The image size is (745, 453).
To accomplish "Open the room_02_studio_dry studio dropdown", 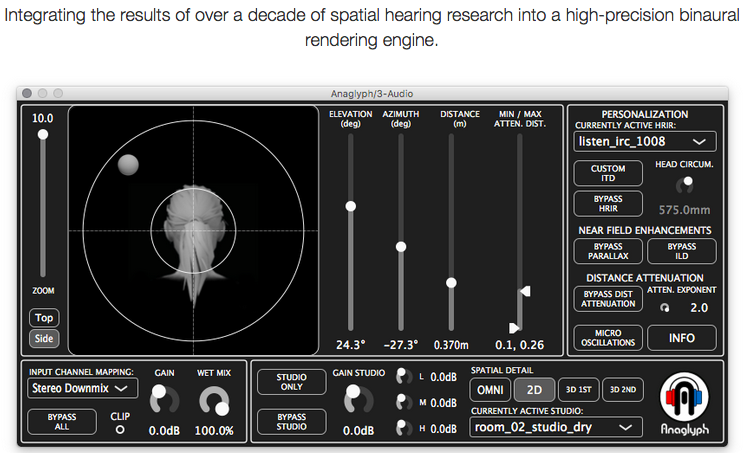I will (556, 427).
